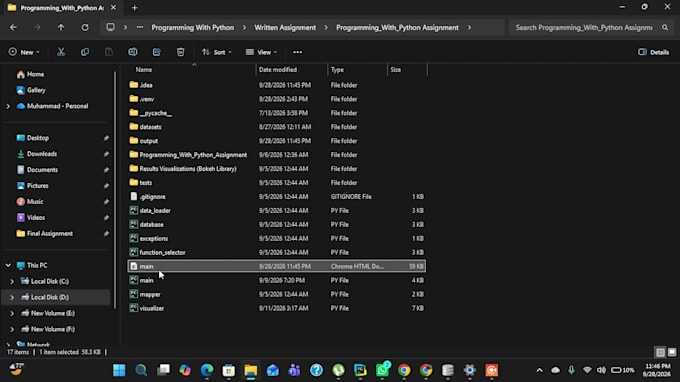Open PyCharm from taskbar
Screen dimensions: 680x382
click(360, 370)
